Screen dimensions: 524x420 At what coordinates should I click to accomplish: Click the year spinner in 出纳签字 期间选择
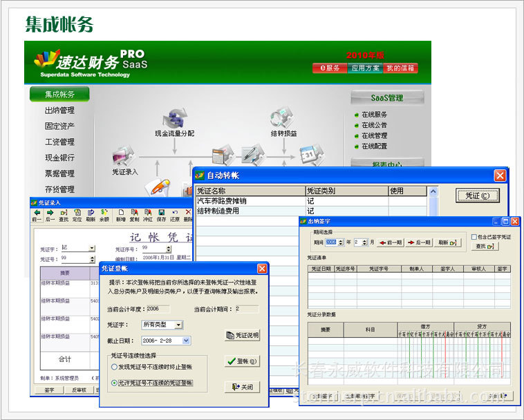coord(341,242)
